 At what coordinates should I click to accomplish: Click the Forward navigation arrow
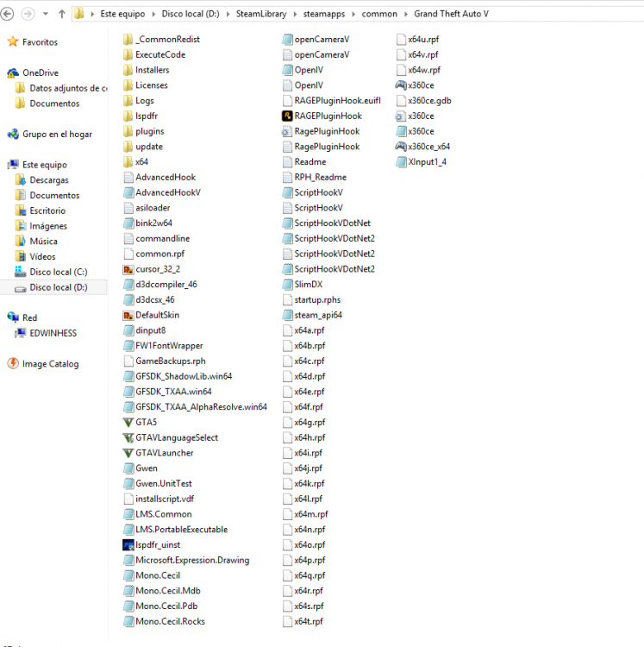tap(28, 14)
